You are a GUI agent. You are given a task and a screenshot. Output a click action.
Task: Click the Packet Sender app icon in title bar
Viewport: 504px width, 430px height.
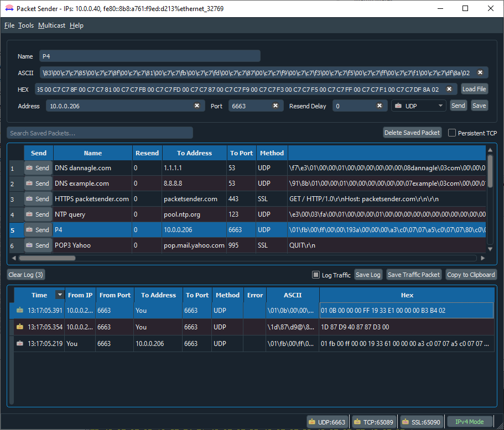tap(9, 8)
